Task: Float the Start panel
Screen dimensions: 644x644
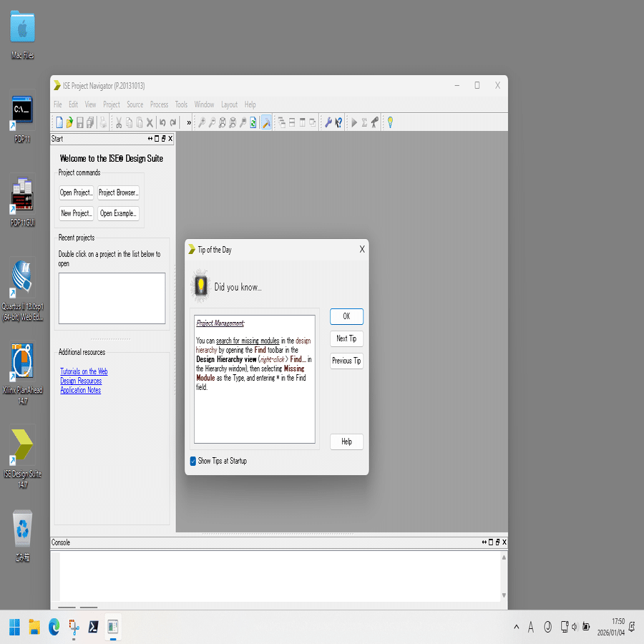Action: point(163,139)
